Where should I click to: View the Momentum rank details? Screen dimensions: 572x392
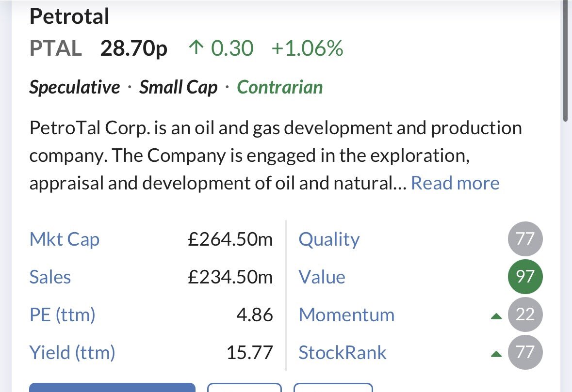point(346,315)
